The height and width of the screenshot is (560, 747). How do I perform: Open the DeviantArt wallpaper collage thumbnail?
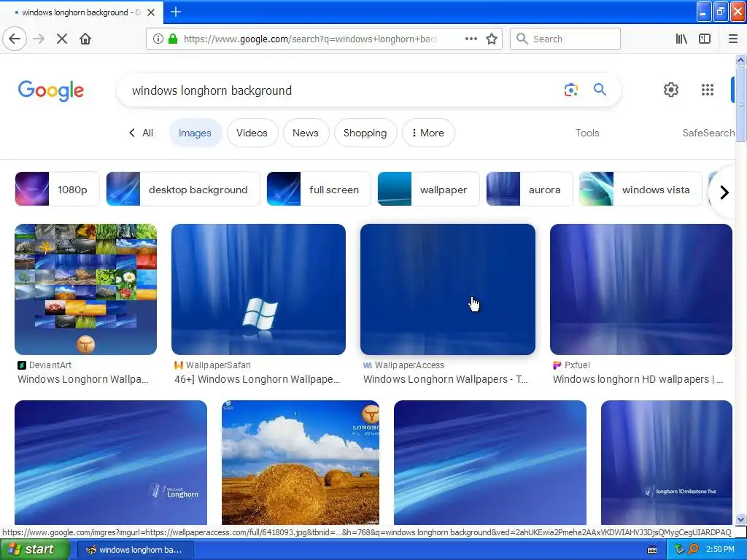point(86,289)
